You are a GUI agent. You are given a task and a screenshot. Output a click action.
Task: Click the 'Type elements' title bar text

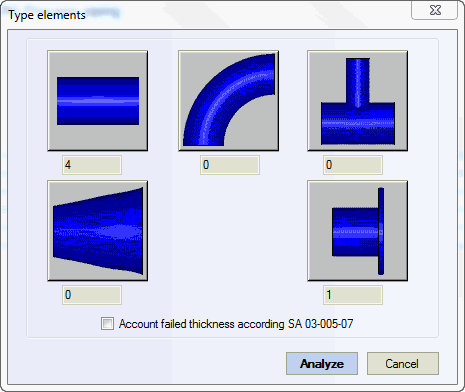(x=47, y=15)
